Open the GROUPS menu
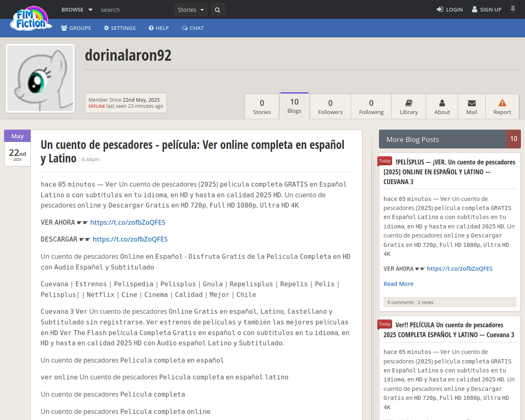Image resolution: width=525 pixels, height=420 pixels. 76,28
